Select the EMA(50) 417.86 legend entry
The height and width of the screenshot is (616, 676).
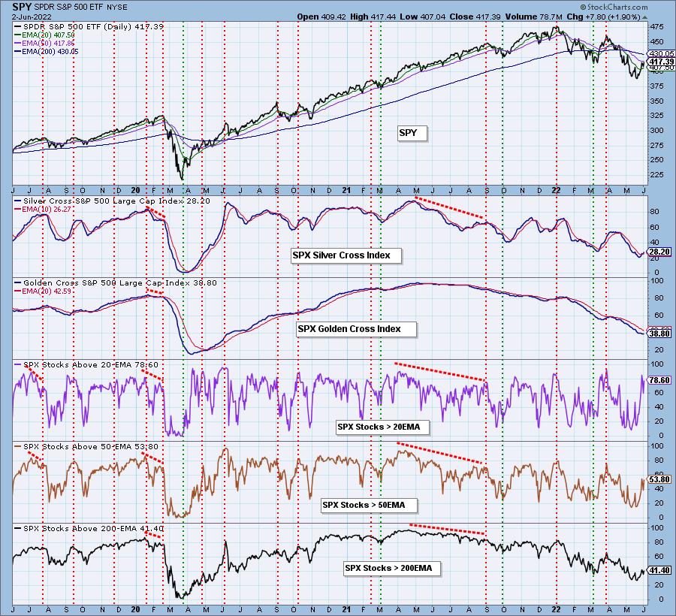click(x=44, y=43)
